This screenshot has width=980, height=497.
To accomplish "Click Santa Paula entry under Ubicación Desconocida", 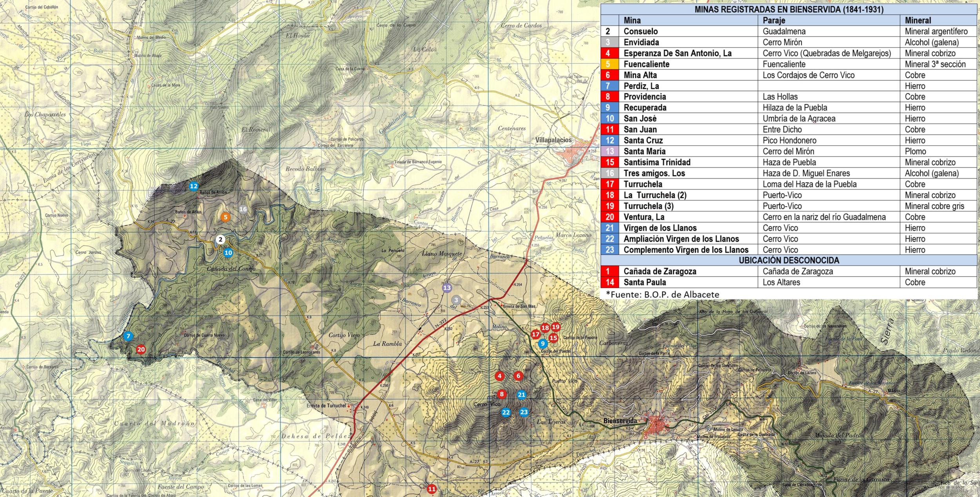I will coord(644,282).
